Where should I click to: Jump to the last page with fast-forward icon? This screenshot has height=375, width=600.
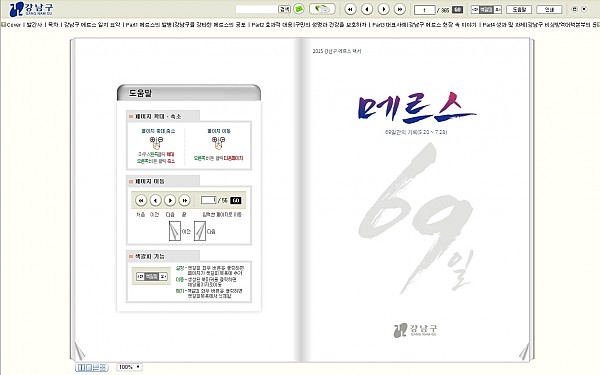[x=400, y=9]
